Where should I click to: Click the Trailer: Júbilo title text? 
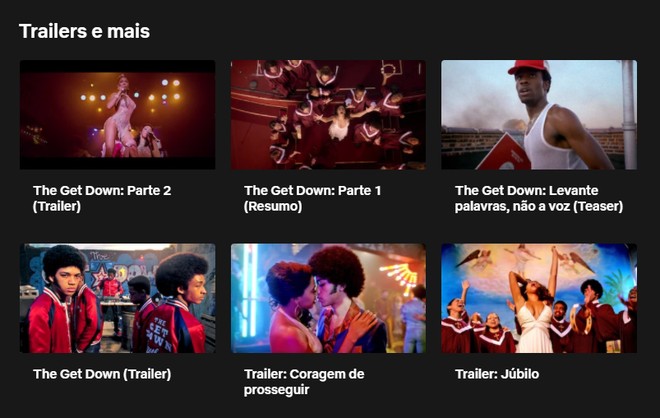coord(497,374)
